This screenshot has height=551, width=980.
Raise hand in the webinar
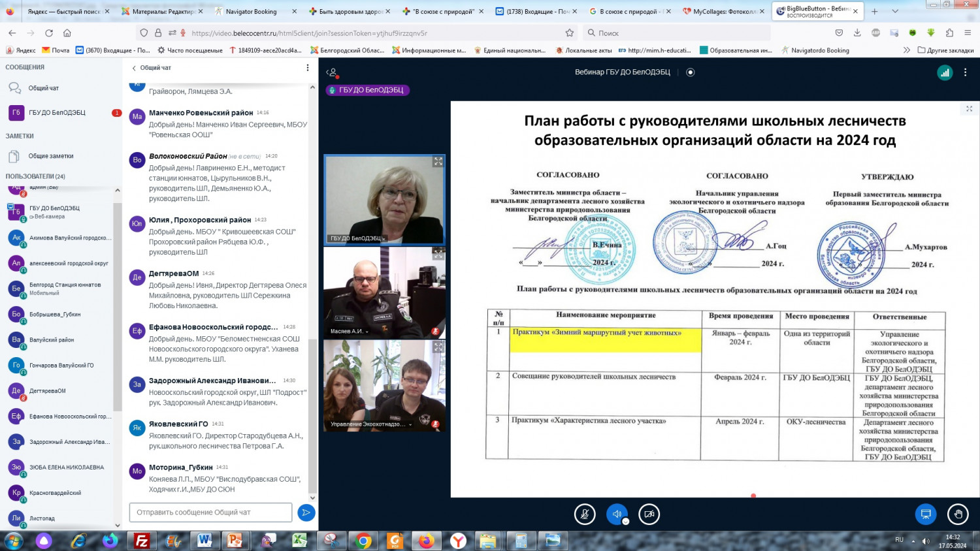tap(958, 514)
